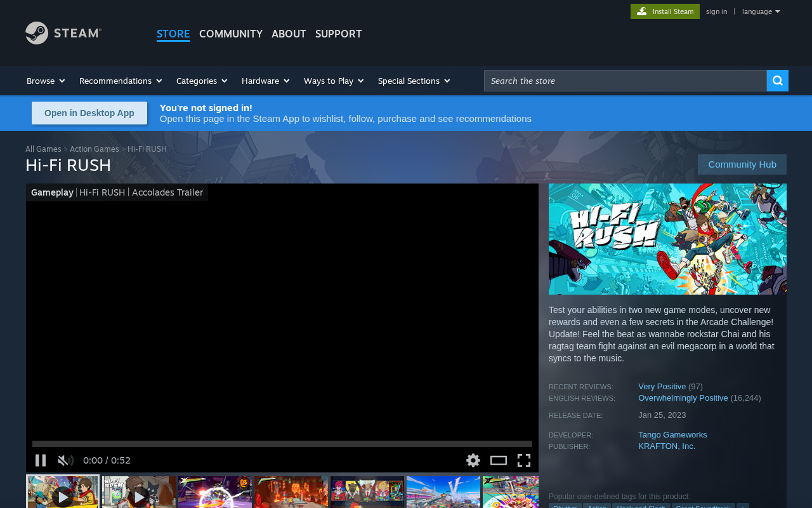Click Open in Desktop App button
This screenshot has height=508, width=812.
89,113
